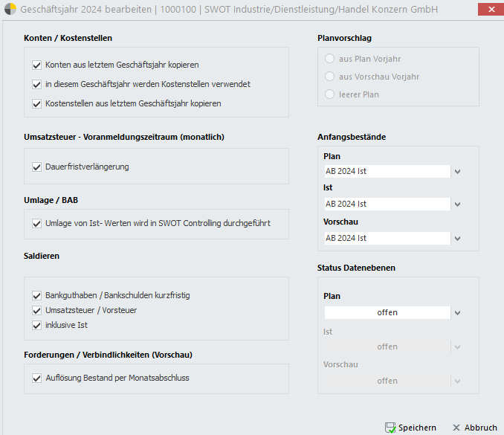Toggle the inklusive Ist checkbox

[37, 325]
